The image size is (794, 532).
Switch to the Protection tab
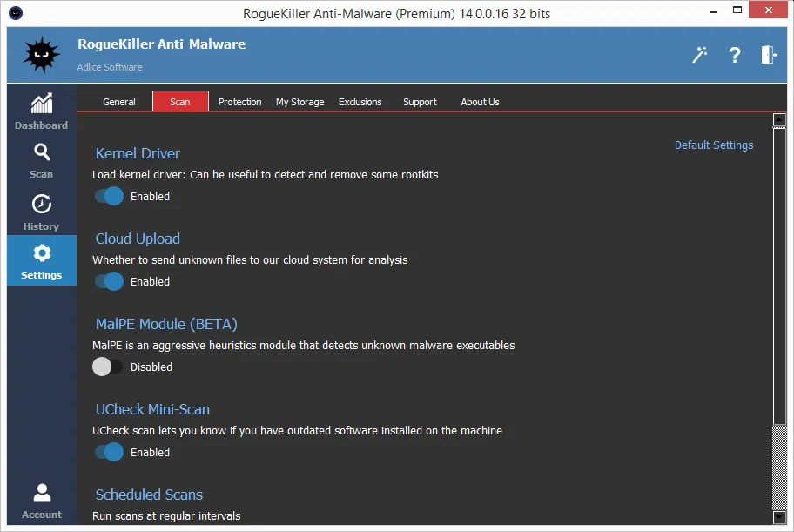[x=239, y=102]
